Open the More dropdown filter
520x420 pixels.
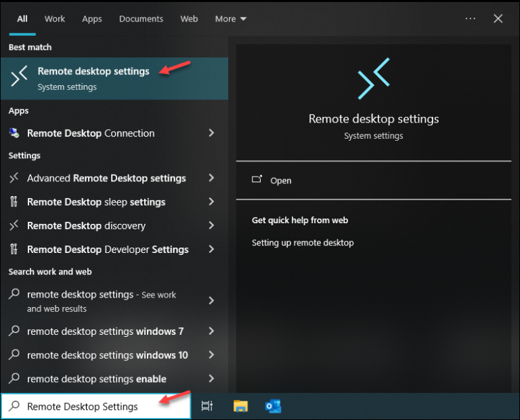tap(230, 19)
